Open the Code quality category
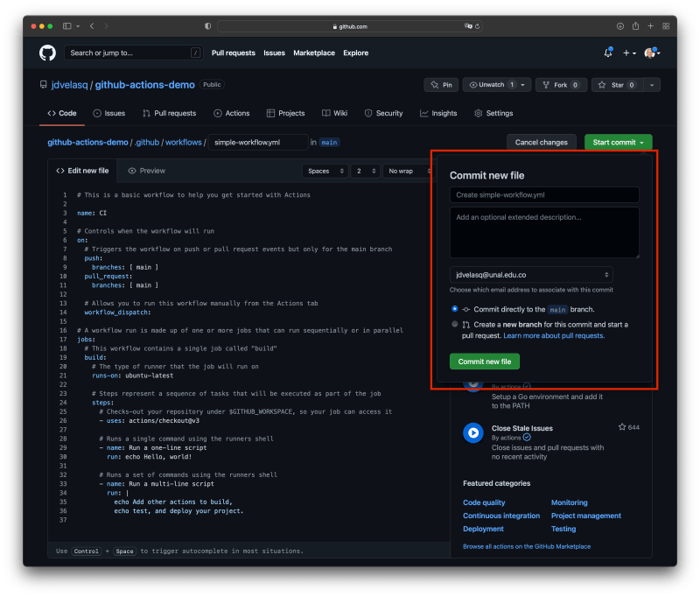 [x=484, y=502]
